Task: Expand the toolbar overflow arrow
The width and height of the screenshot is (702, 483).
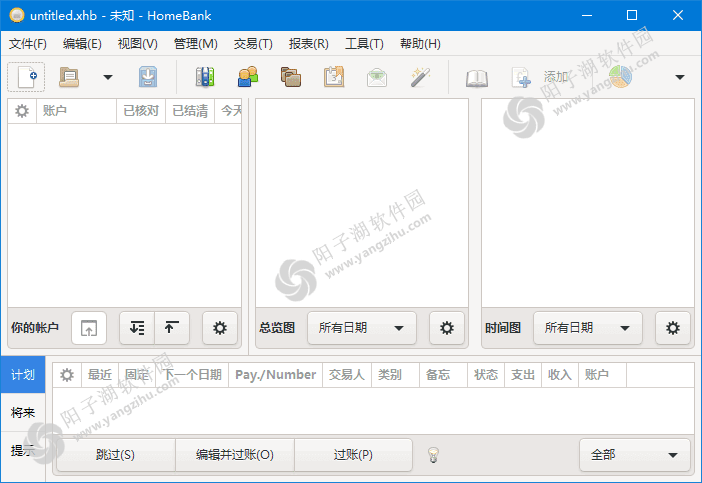Action: click(x=680, y=77)
